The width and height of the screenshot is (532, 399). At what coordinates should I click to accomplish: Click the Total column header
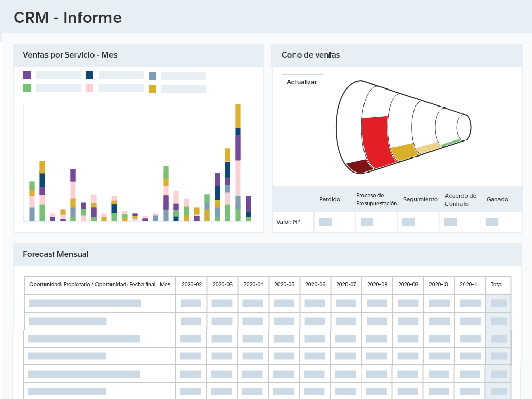[x=496, y=284]
